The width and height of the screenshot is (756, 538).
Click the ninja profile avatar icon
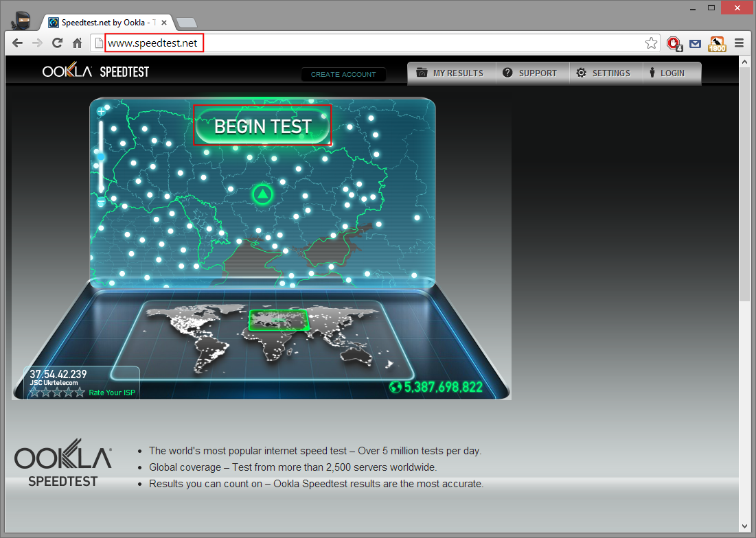[21, 21]
